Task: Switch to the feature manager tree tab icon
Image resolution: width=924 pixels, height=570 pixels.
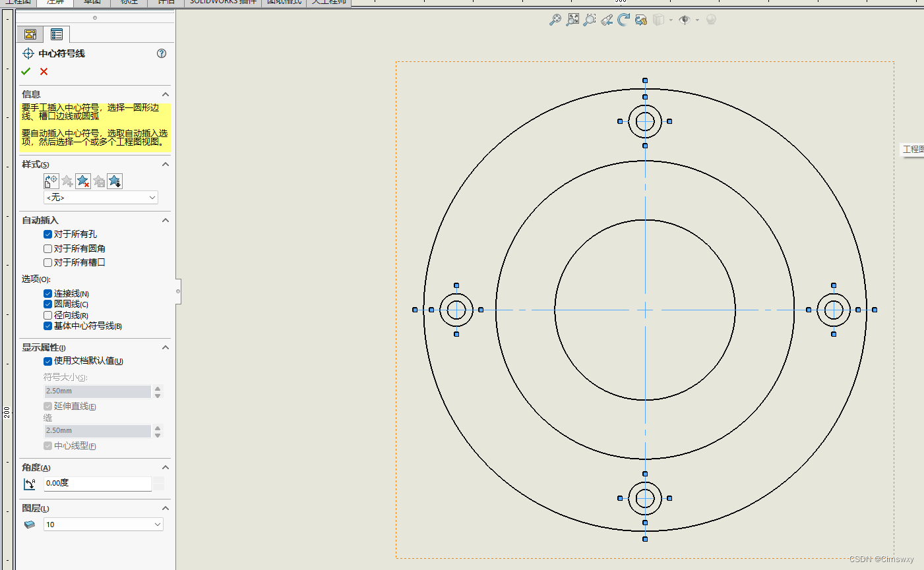Action: [x=30, y=34]
